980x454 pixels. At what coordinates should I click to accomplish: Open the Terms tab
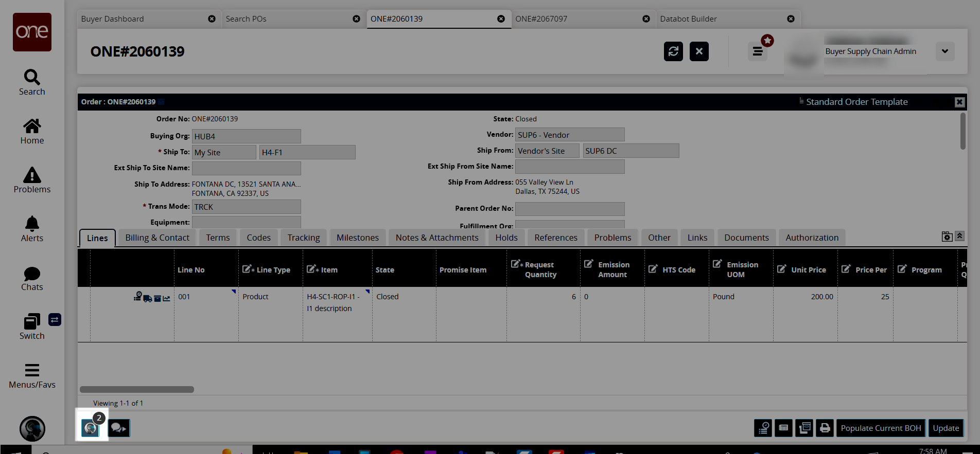point(218,238)
